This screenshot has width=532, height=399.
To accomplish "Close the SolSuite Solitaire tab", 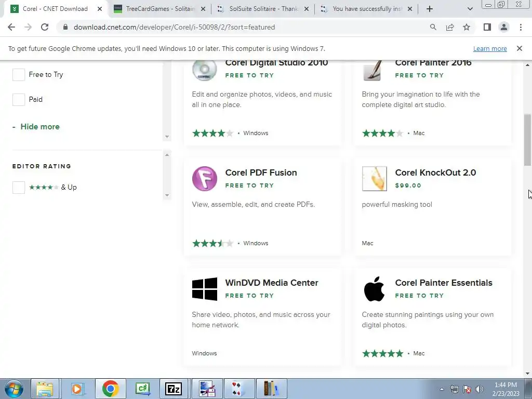I will tap(307, 9).
